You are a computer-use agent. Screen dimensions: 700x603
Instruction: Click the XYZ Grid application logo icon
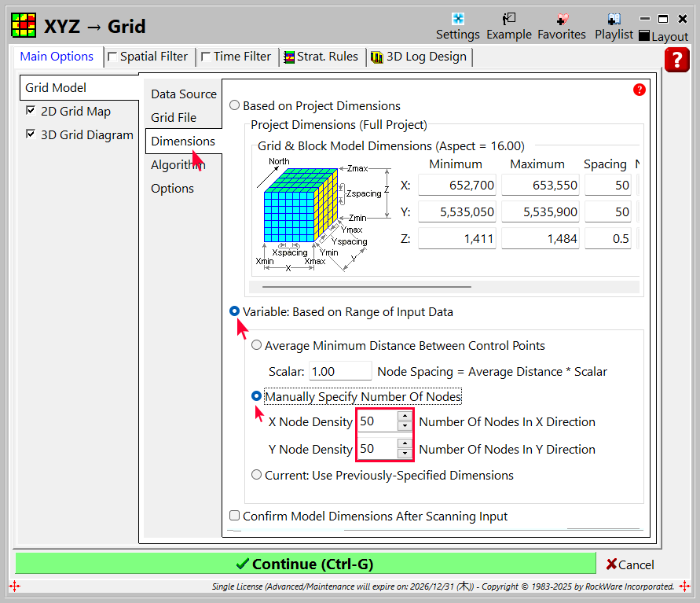(x=24, y=25)
